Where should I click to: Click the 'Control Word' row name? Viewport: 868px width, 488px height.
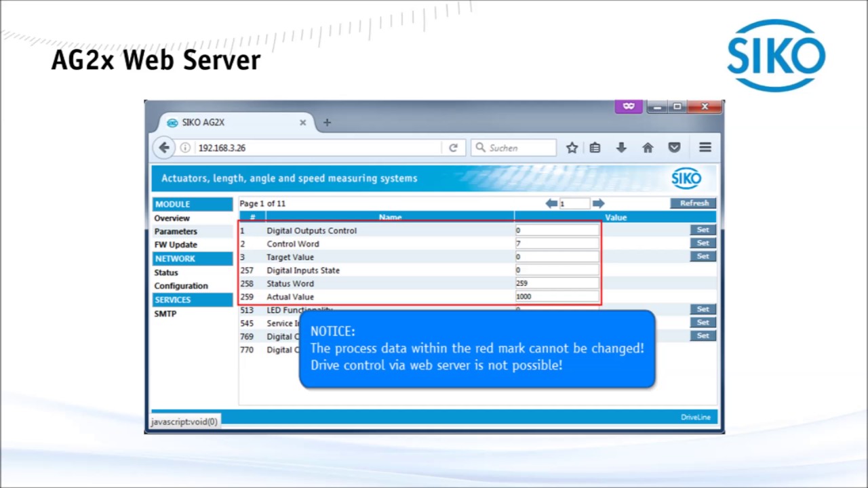pyautogui.click(x=293, y=243)
